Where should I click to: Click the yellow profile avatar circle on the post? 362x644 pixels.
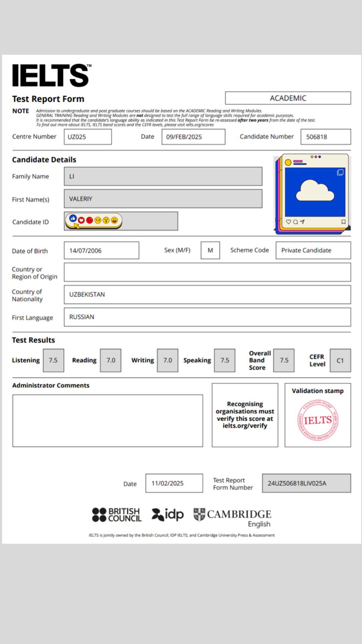coord(288,163)
